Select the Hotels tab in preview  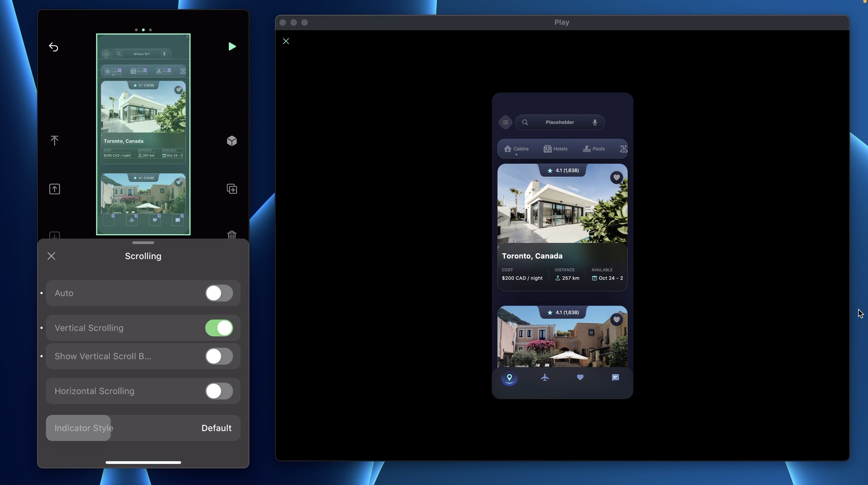(x=556, y=149)
